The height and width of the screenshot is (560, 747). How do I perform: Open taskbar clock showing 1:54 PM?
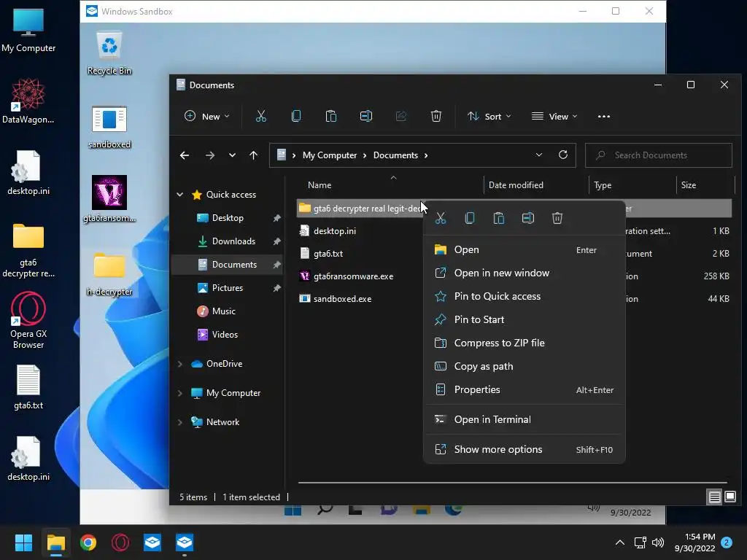pyautogui.click(x=695, y=542)
